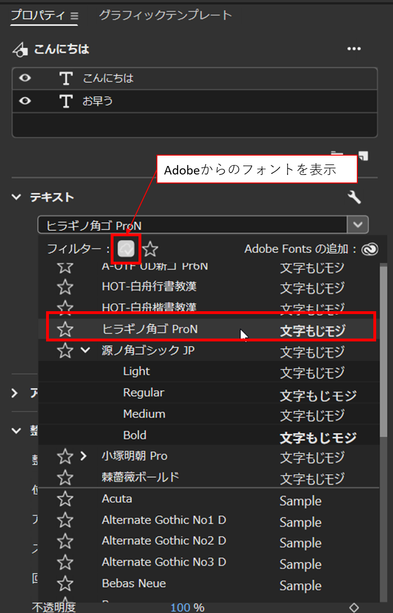Choose the Acuta font
Viewport: 393px width, 613px height.
[x=117, y=499]
